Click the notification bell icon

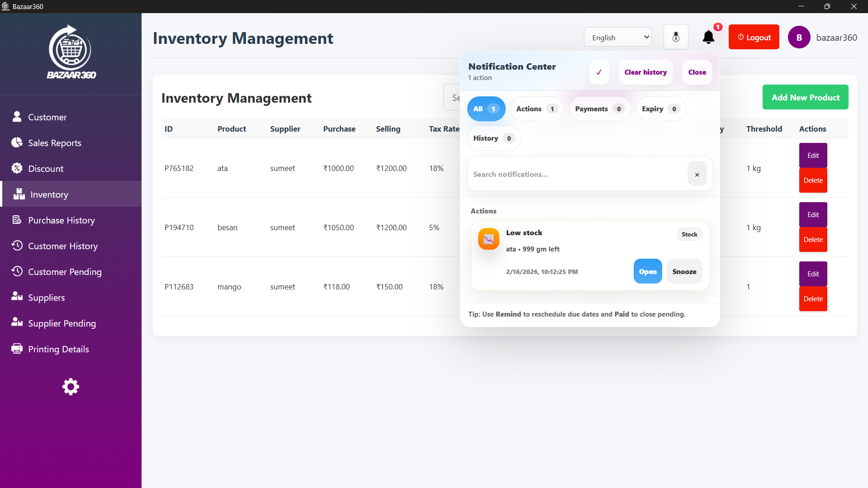click(708, 37)
